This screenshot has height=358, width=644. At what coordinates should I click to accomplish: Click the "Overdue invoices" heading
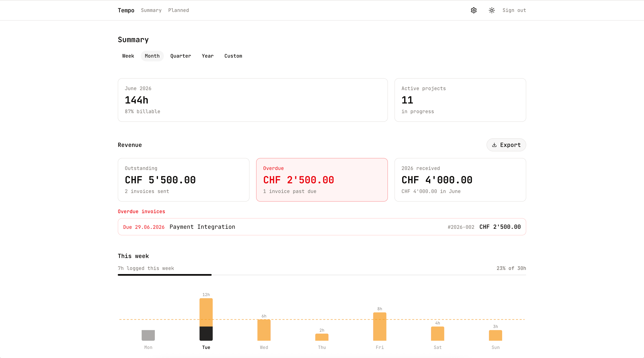point(141,212)
